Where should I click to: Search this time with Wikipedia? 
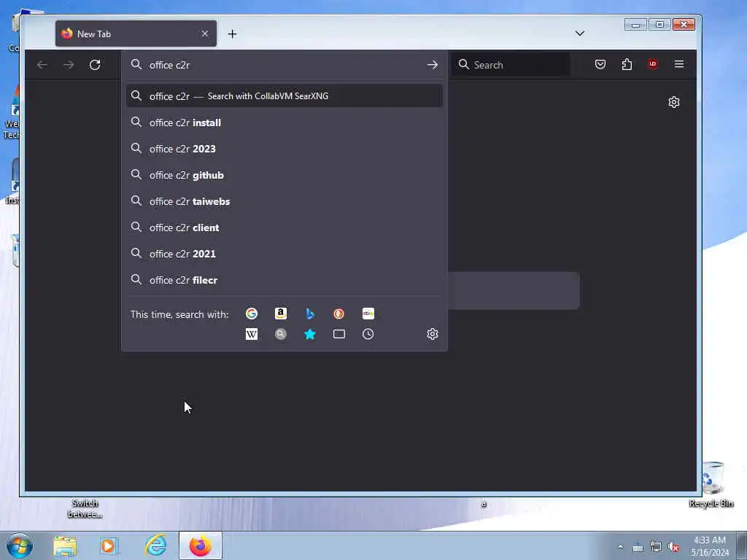tap(252, 334)
